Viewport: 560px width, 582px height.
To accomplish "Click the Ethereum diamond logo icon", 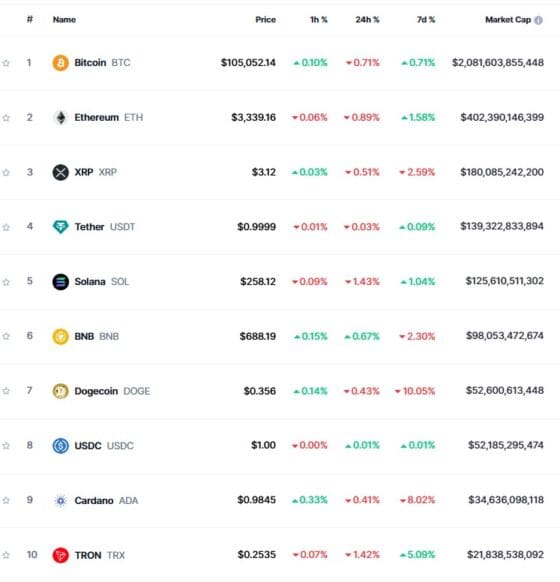I will tap(60, 118).
